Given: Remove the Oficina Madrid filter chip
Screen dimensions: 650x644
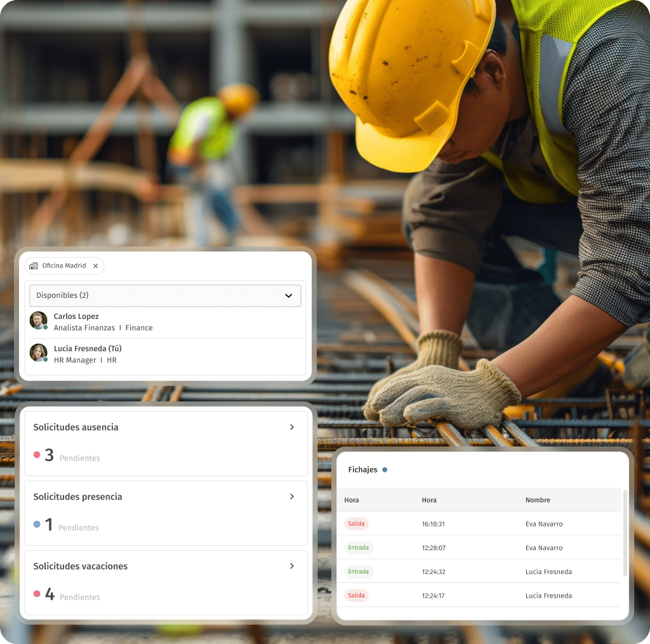Looking at the screenshot, I should (x=95, y=265).
